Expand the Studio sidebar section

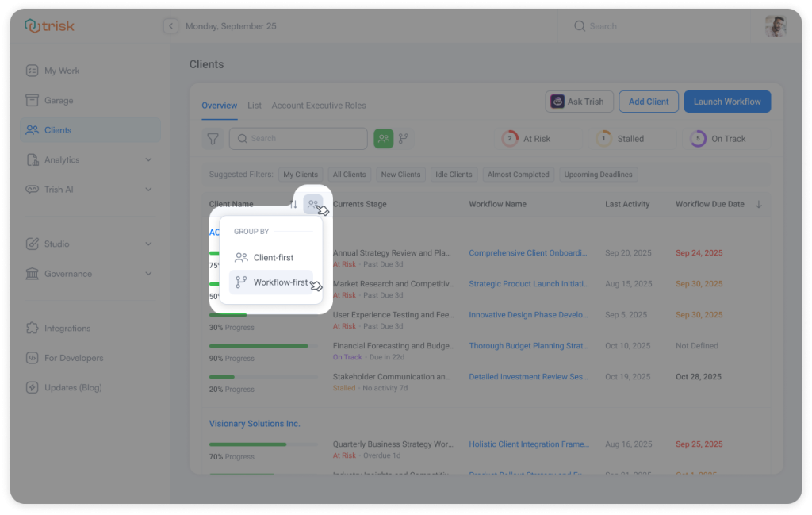(x=147, y=243)
